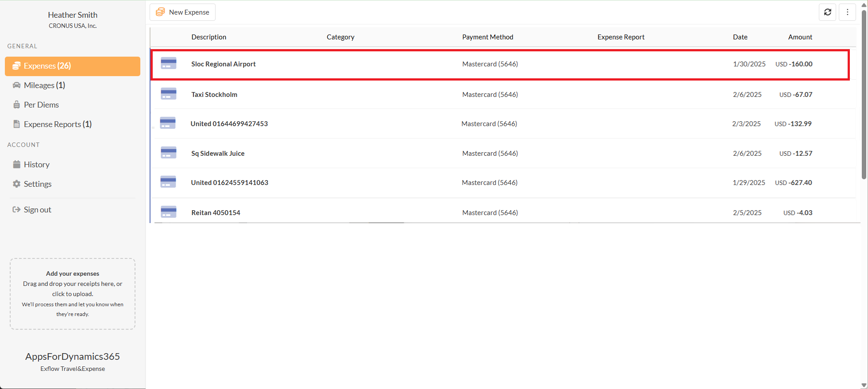The image size is (868, 389).
Task: Open the History page
Action: (36, 165)
